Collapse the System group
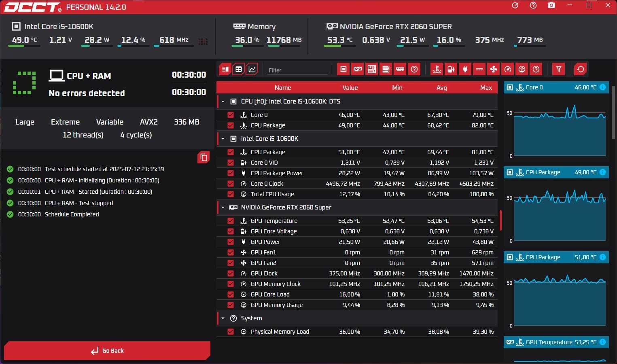 pyautogui.click(x=223, y=318)
